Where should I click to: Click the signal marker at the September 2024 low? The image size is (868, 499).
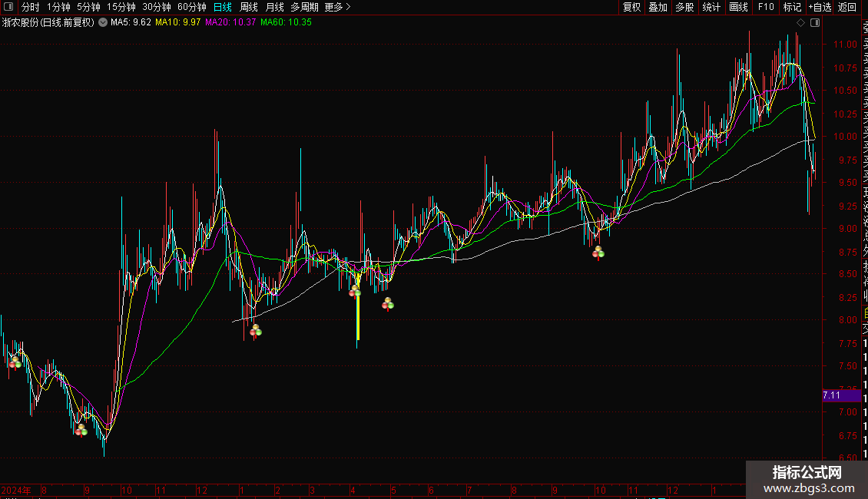pos(81,430)
